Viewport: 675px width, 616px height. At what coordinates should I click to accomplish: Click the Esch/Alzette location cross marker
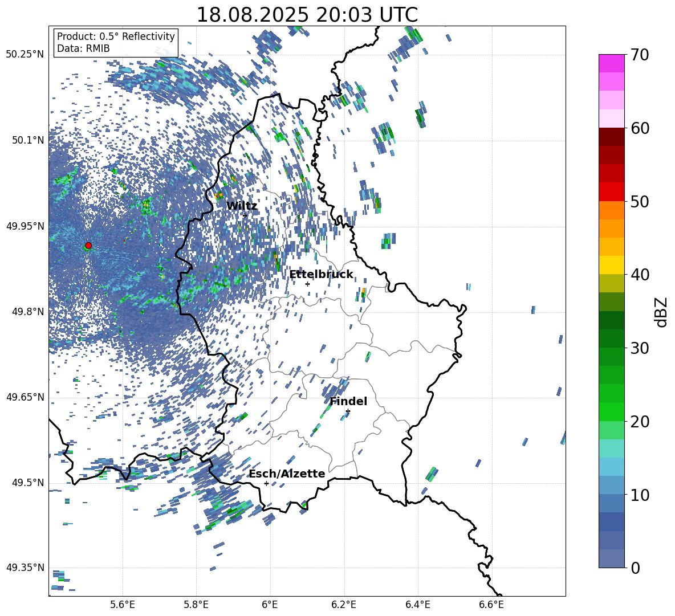[x=266, y=483]
